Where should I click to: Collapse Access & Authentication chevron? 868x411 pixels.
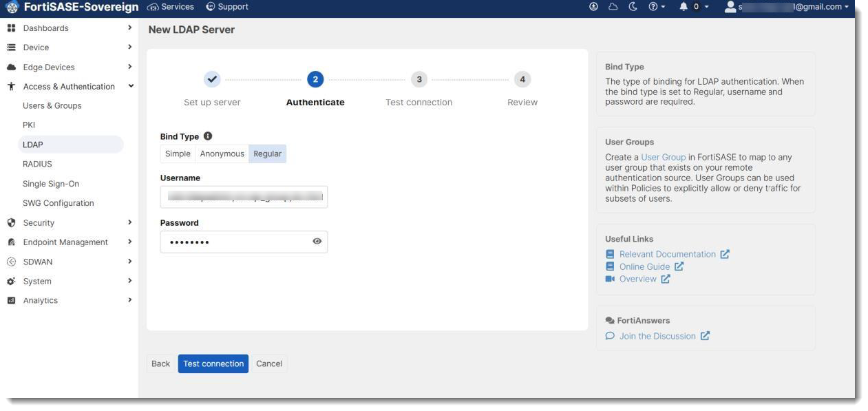point(131,86)
